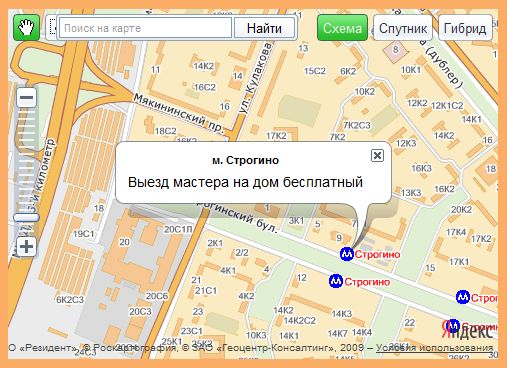
Task: Click the Мякининский пр. street label
Action: pyautogui.click(x=178, y=113)
